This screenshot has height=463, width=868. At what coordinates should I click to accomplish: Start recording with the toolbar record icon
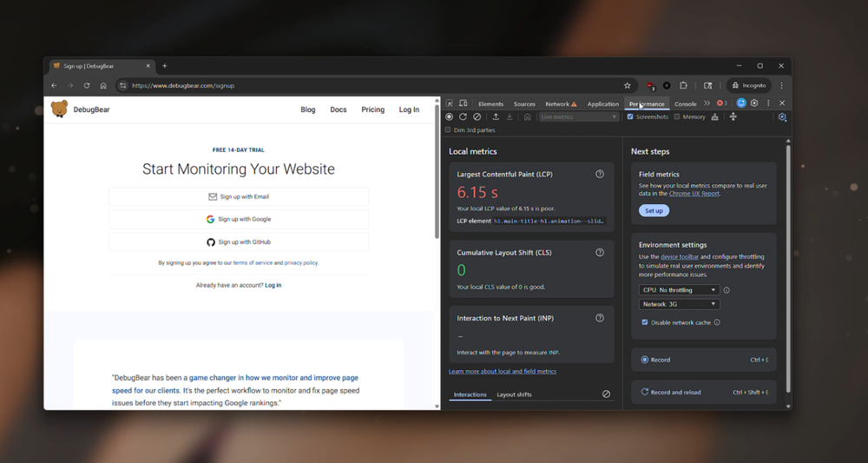click(x=449, y=117)
